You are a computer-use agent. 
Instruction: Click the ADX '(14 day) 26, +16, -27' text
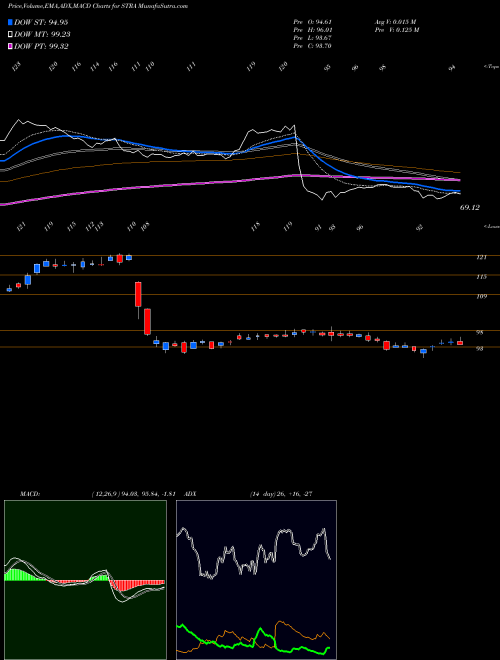click(x=281, y=494)
